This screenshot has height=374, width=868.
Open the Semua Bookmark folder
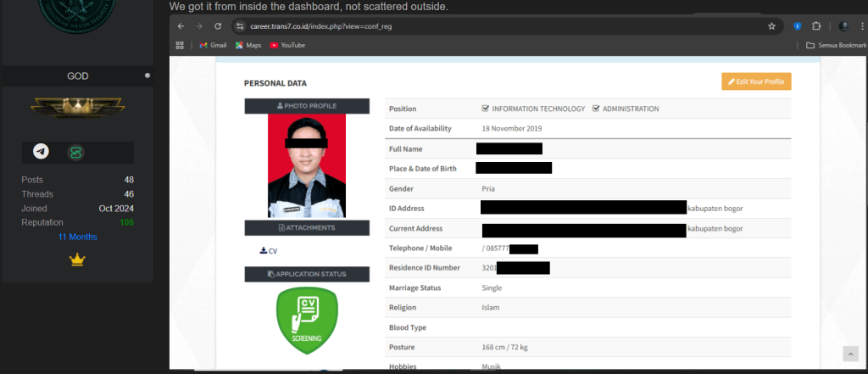836,45
